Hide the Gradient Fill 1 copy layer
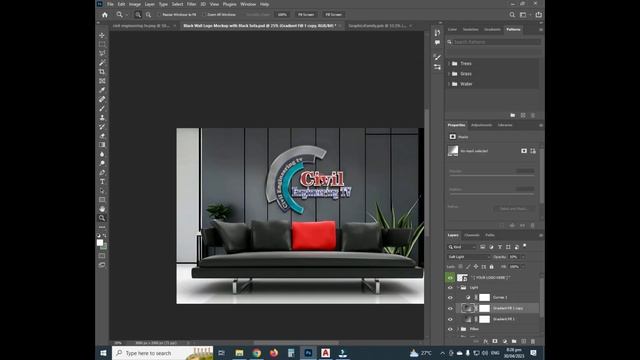This screenshot has width=640, height=360. click(450, 308)
